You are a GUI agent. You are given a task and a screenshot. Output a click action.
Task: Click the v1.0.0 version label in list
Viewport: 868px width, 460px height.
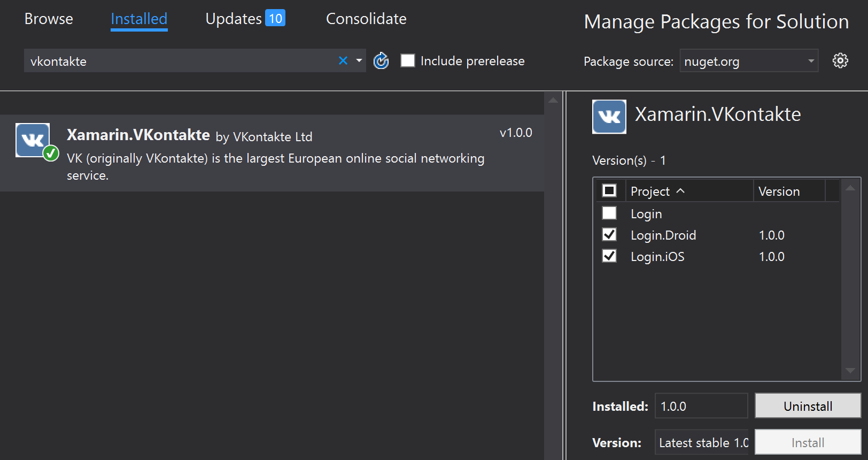516,133
